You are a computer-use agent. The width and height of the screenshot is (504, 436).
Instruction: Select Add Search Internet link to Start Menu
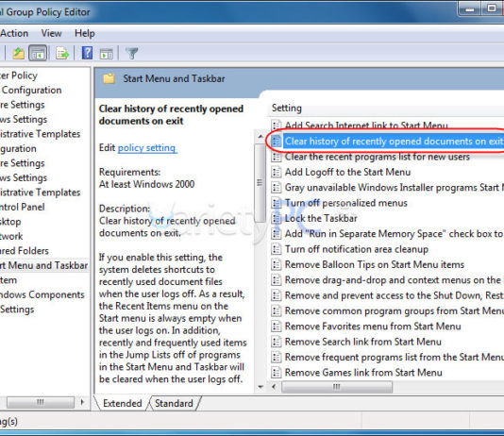(x=366, y=126)
